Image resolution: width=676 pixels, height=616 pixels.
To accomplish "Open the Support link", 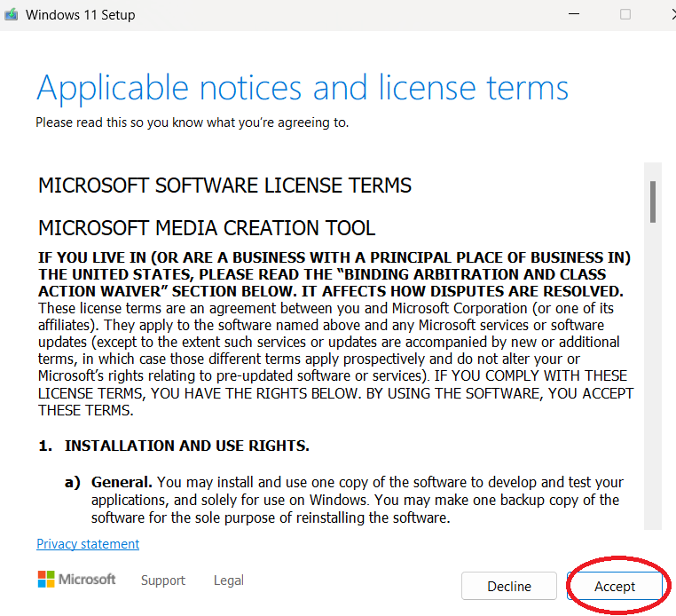I will [x=163, y=580].
